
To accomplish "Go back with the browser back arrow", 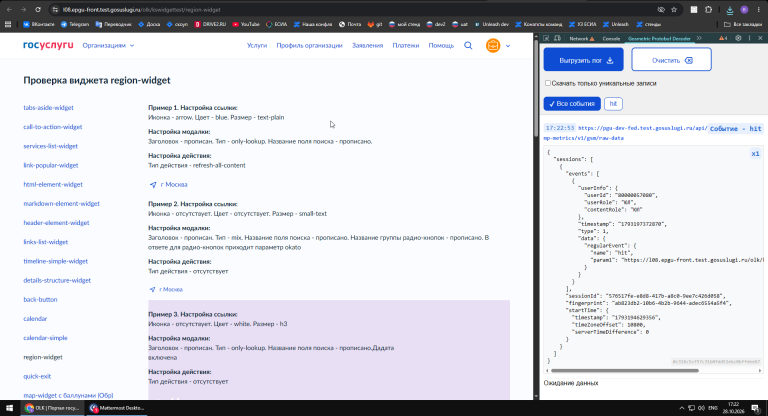I will tap(9, 9).
